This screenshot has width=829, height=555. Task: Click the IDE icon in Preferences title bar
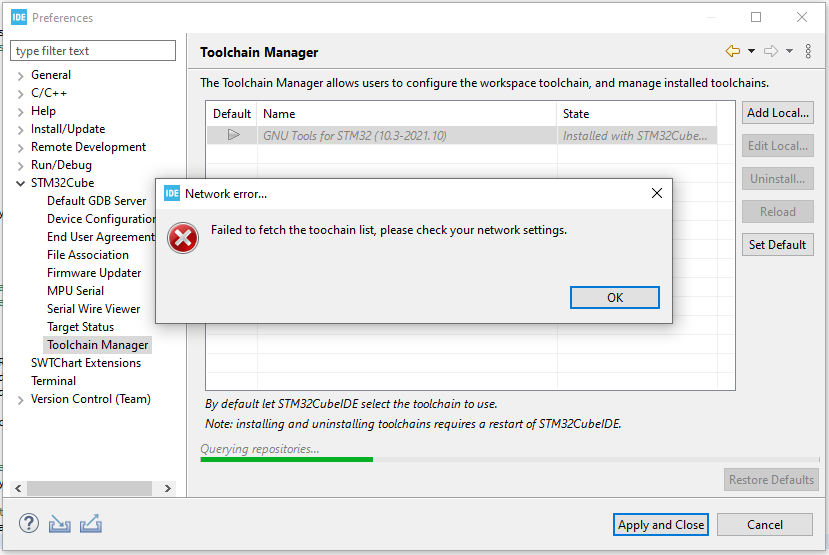[19, 17]
